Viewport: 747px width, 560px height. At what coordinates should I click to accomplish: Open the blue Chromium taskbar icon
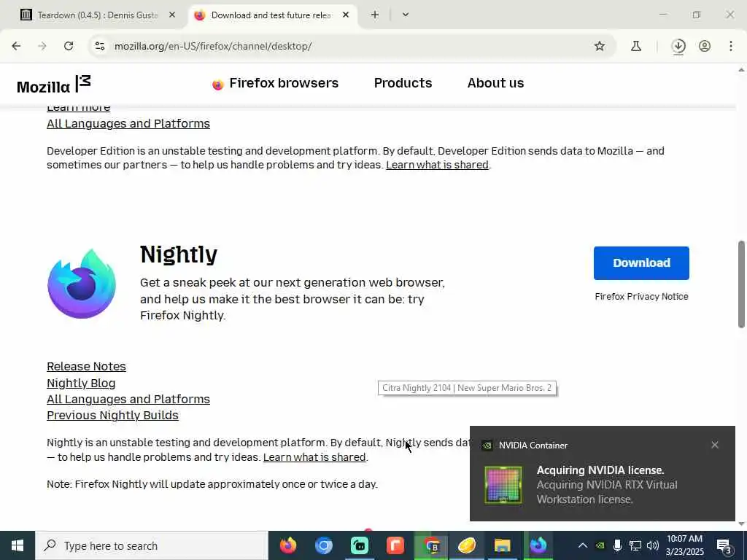pos(323,545)
